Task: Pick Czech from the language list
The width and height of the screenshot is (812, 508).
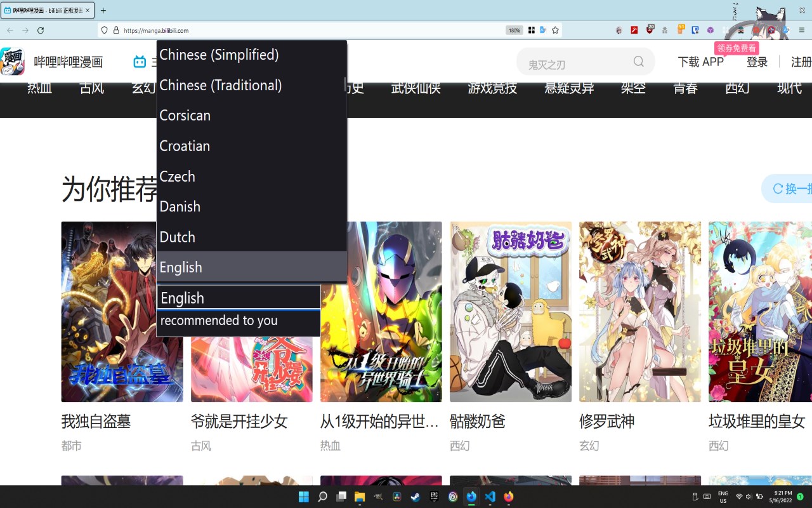Action: [251, 177]
